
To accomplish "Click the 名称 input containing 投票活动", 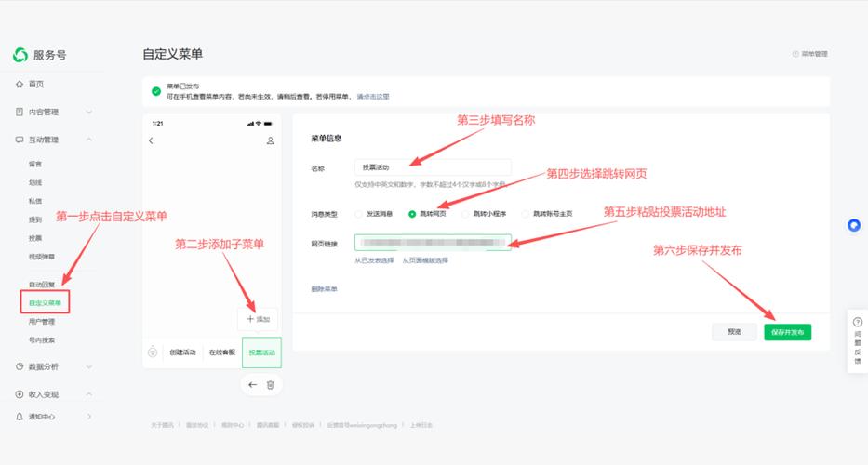I will 433,167.
